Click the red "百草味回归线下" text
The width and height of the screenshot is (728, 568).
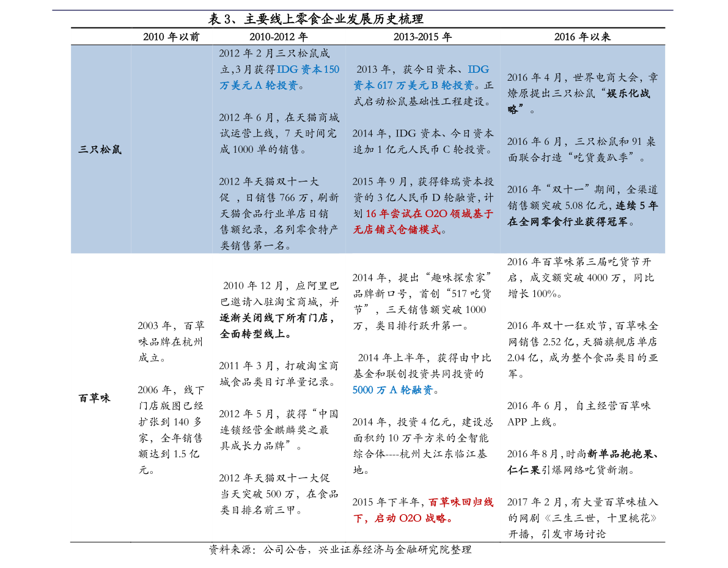[x=460, y=503]
